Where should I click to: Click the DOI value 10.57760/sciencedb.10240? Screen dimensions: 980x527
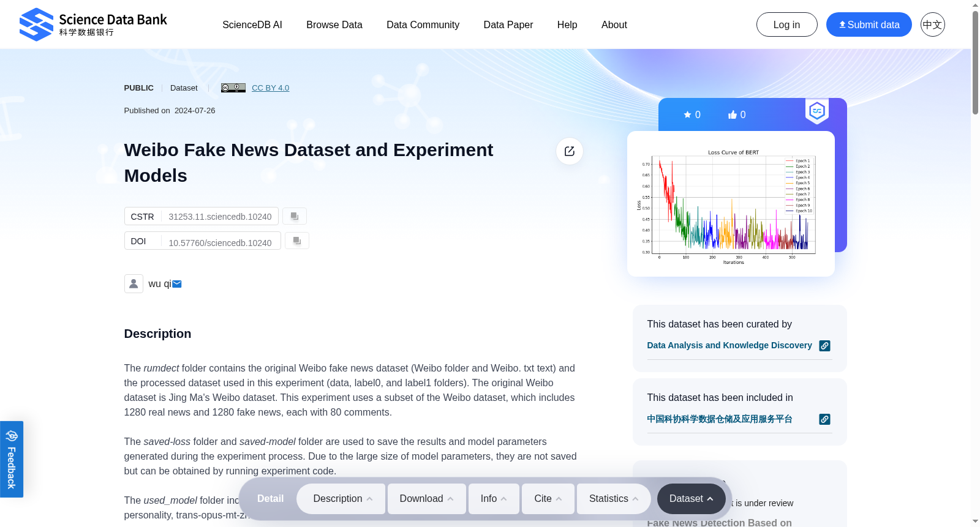coord(220,243)
